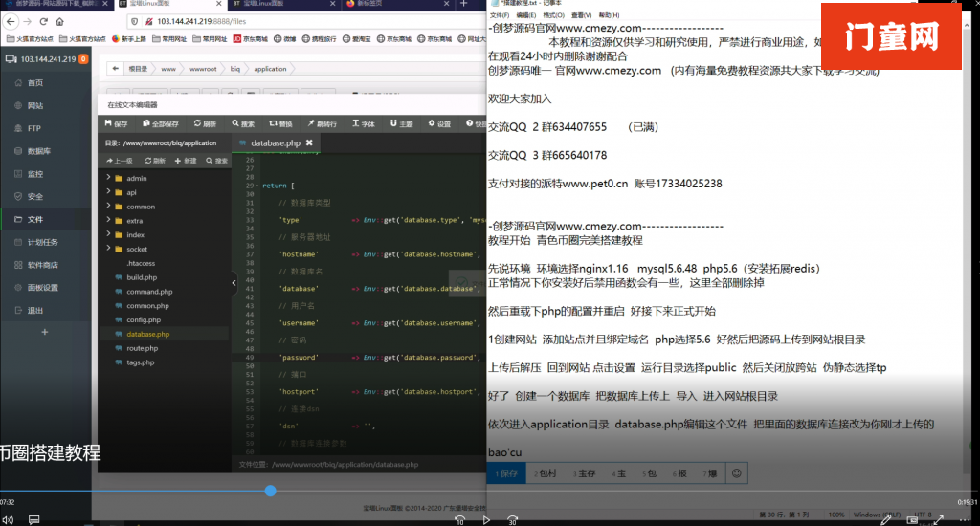Open the Search tool in editor toolbar
980x526 pixels.
pos(242,123)
